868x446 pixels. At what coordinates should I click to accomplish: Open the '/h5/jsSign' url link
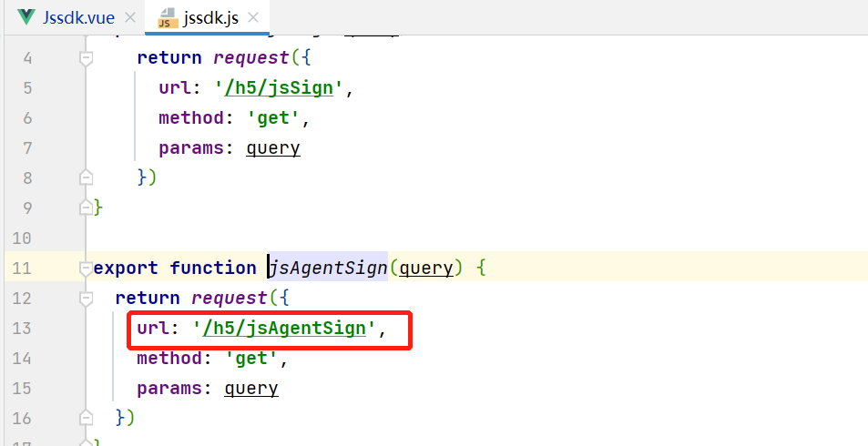pyautogui.click(x=279, y=88)
